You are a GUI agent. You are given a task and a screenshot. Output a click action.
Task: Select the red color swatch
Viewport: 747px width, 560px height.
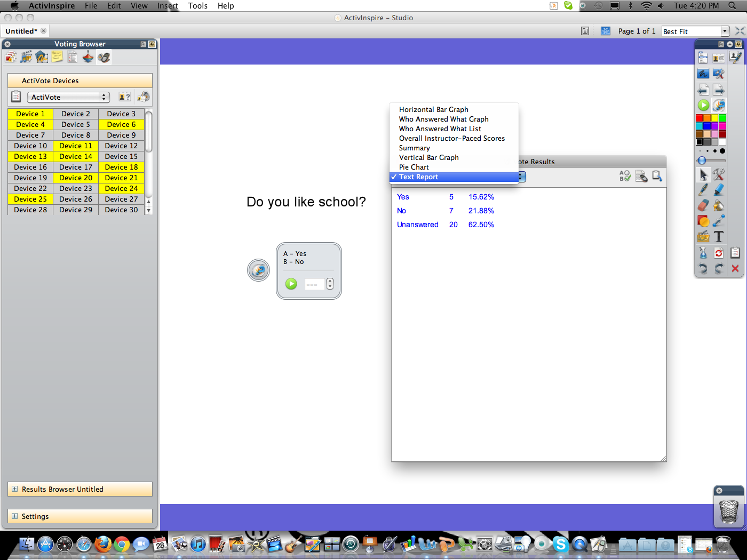tap(699, 118)
